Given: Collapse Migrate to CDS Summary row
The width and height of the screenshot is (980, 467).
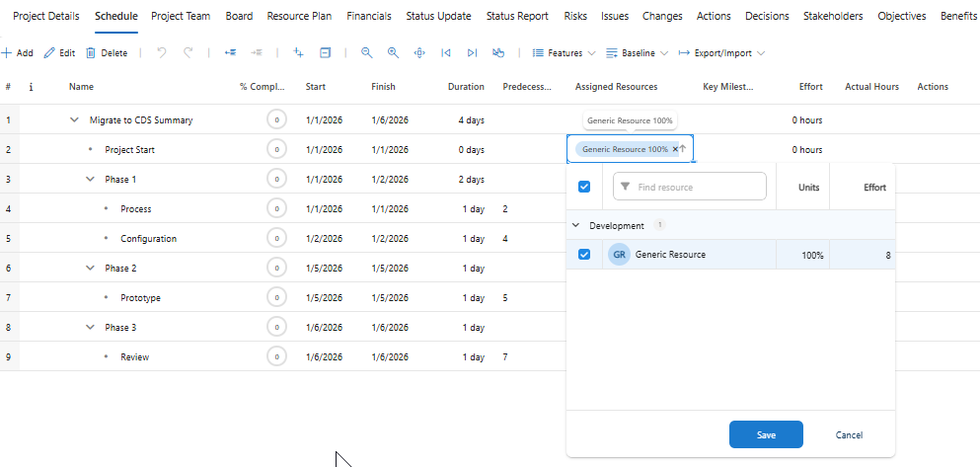Looking at the screenshot, I should [74, 120].
